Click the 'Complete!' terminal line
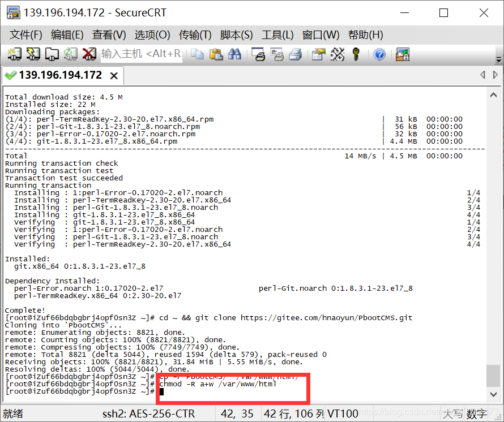504x422 pixels. coord(25,311)
